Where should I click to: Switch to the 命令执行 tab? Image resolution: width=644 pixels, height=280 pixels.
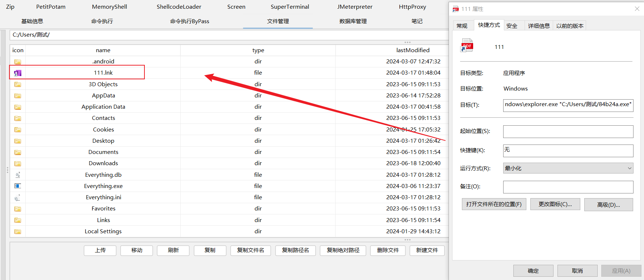pos(102,21)
